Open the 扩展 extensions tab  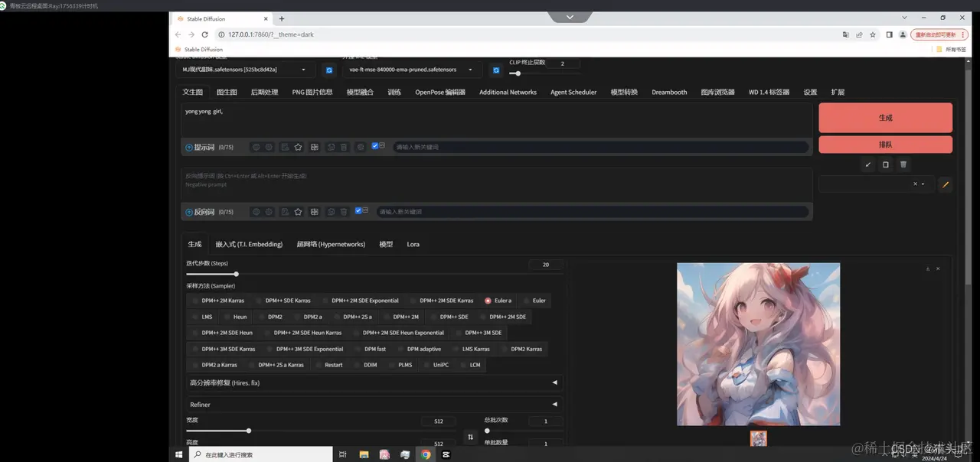(838, 92)
